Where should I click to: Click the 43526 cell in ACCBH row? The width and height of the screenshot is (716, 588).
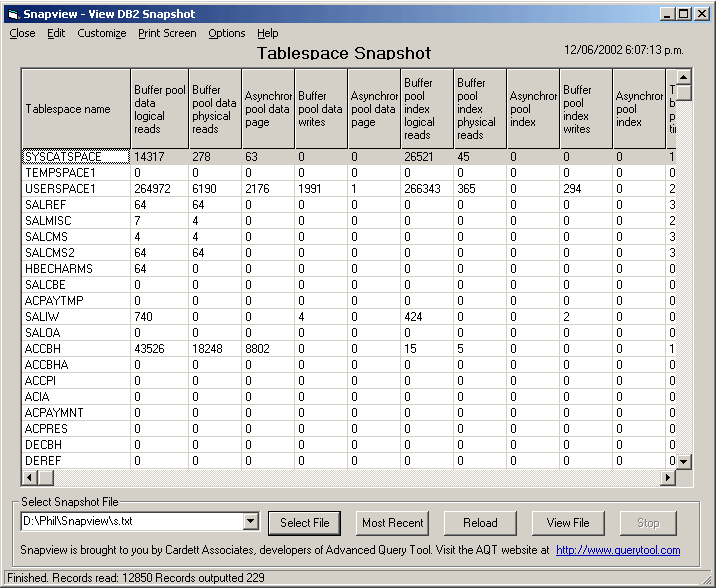point(159,349)
